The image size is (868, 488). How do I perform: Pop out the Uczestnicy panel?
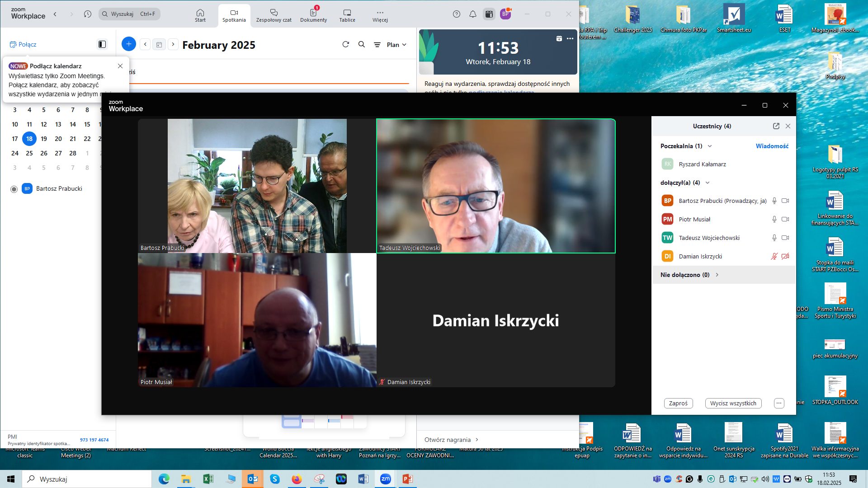pos(776,126)
